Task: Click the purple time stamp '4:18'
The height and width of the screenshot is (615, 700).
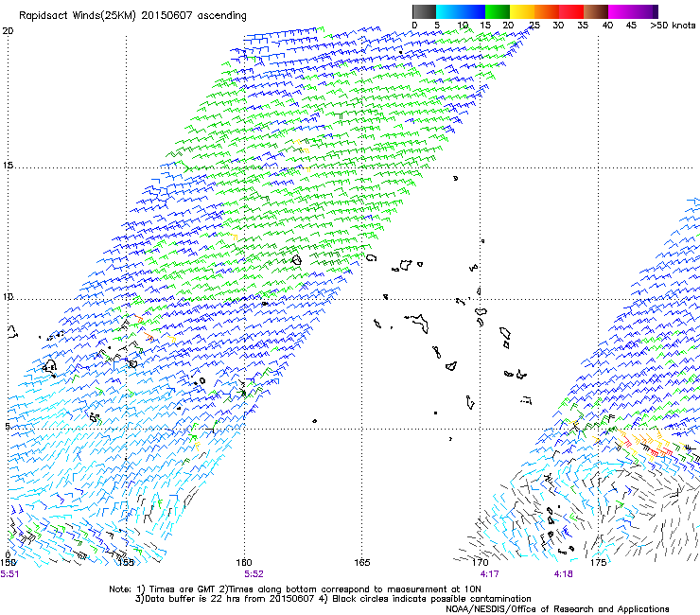Action: (x=563, y=574)
